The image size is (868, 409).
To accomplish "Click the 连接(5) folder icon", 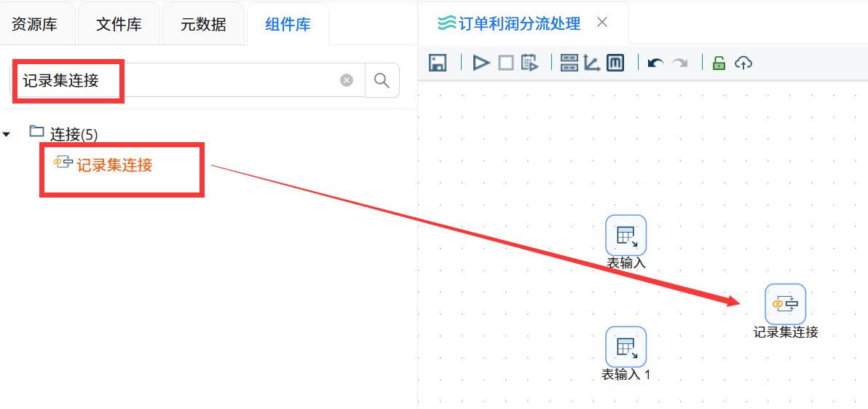I will (36, 131).
